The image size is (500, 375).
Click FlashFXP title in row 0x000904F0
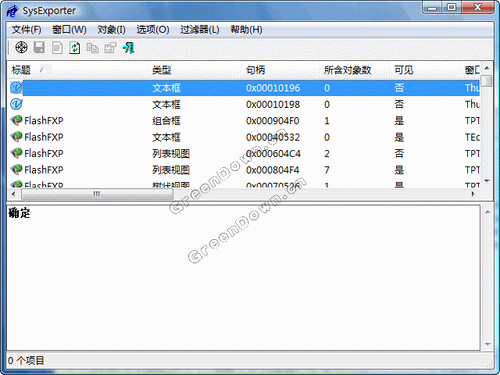click(44, 120)
